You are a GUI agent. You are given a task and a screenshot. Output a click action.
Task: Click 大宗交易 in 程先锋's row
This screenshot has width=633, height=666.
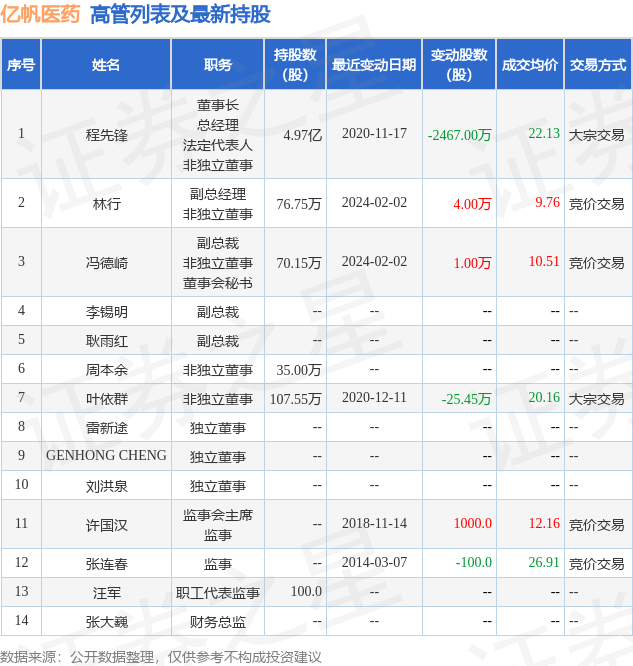pyautogui.click(x=596, y=135)
